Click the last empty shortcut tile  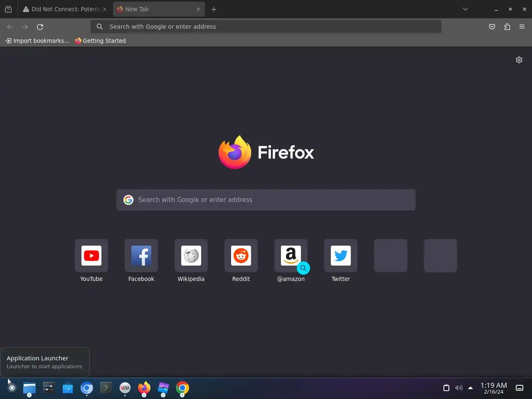pyautogui.click(x=441, y=256)
